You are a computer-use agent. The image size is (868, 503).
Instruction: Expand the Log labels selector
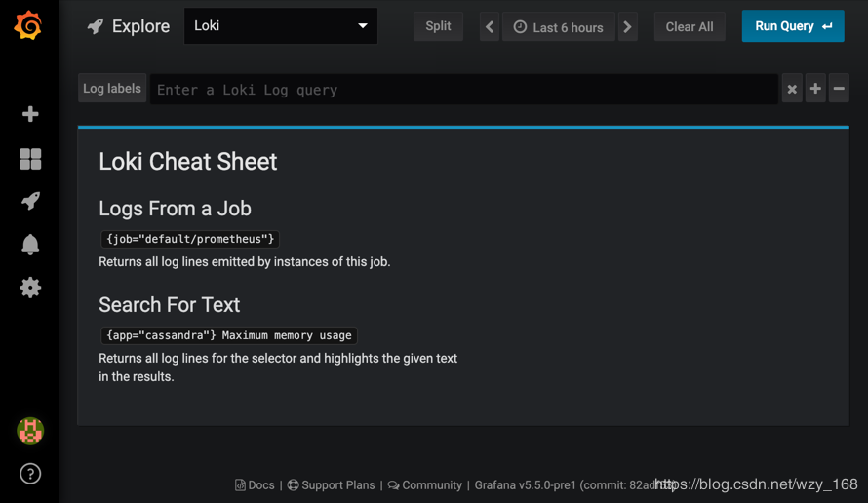112,89
